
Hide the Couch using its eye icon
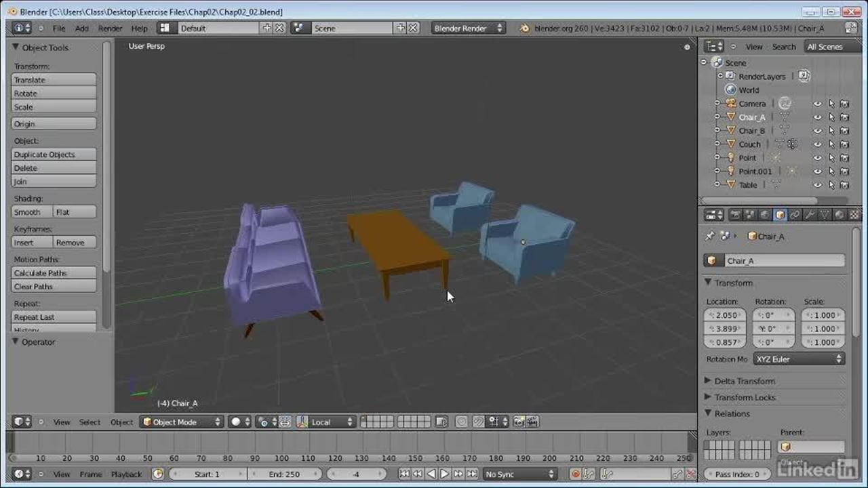click(x=818, y=144)
